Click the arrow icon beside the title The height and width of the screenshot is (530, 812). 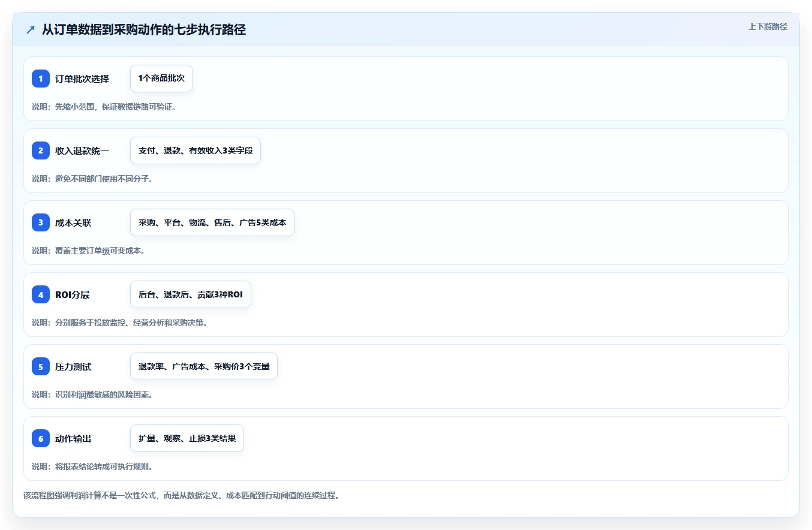pyautogui.click(x=31, y=29)
